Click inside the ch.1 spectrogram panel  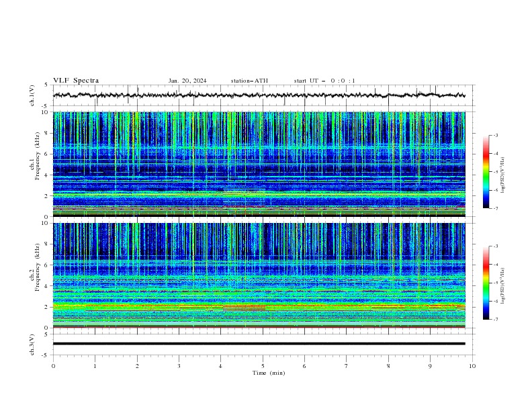[259, 164]
